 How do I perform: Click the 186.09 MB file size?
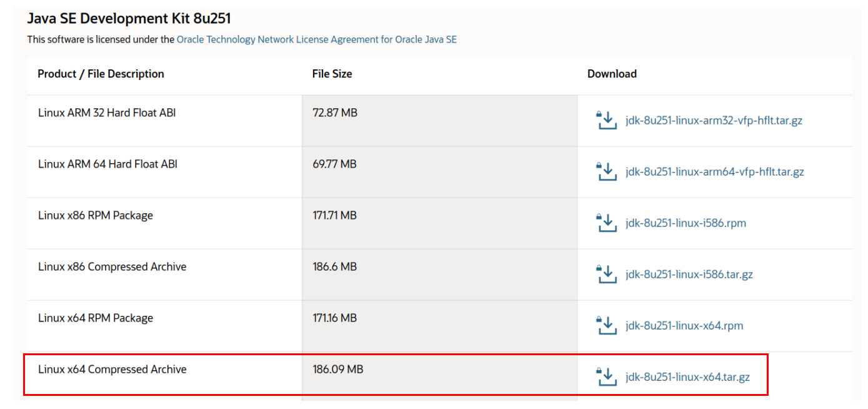[337, 370]
